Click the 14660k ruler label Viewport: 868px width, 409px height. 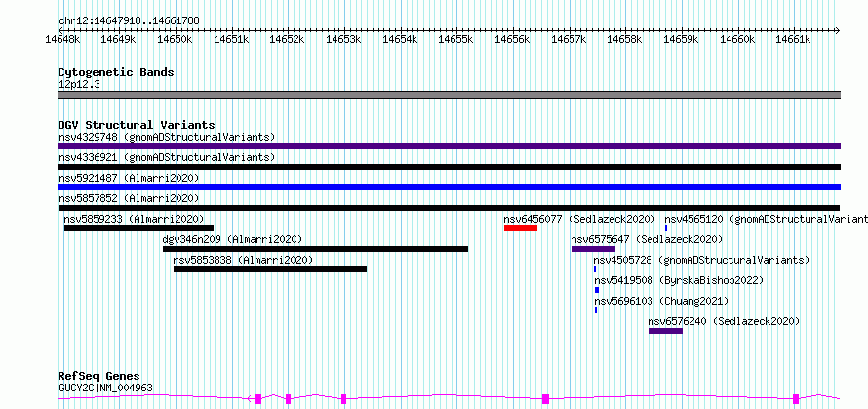coord(738,39)
